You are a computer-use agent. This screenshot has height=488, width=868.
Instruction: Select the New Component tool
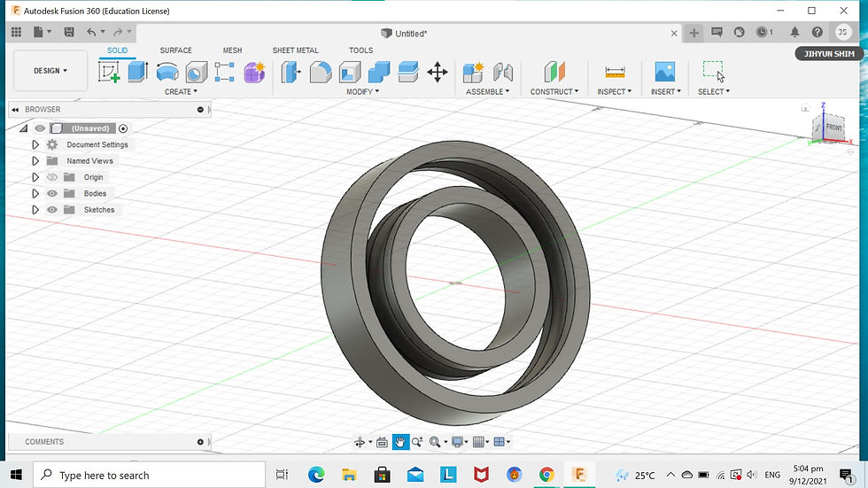[x=473, y=72]
